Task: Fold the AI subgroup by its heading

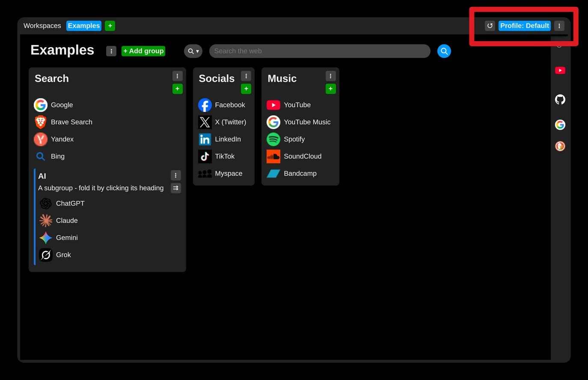Action: tap(42, 176)
